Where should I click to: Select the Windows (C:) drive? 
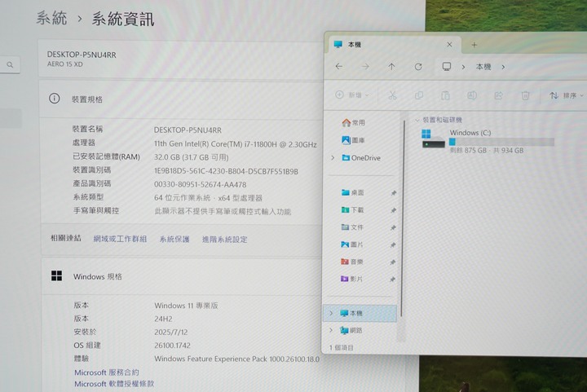(x=487, y=141)
